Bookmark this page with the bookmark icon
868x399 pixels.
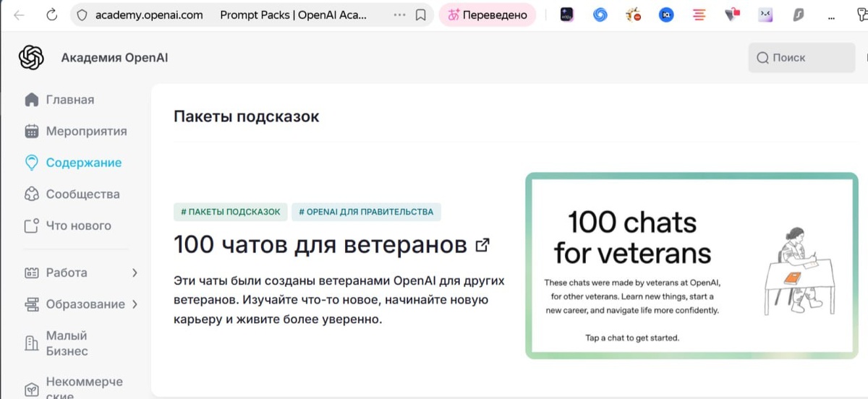click(x=420, y=15)
